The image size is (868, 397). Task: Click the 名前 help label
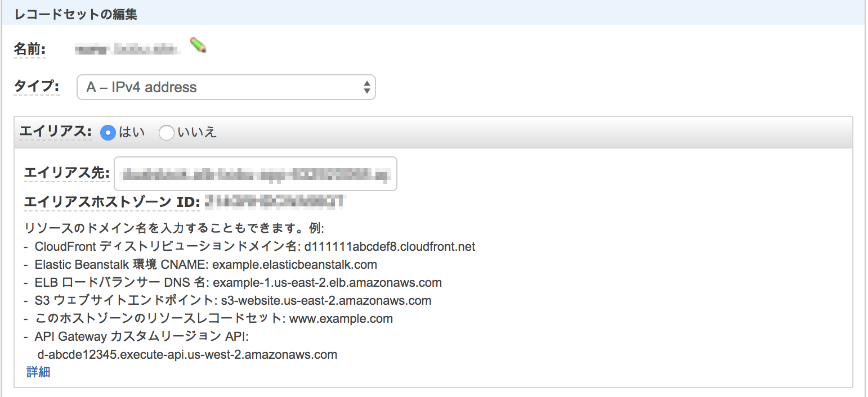point(29,48)
